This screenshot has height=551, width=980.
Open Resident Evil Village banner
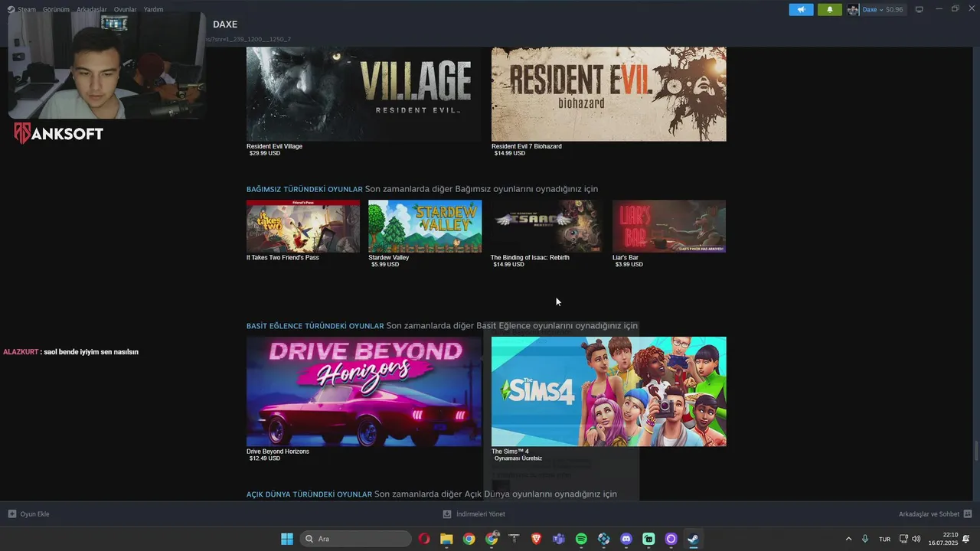click(364, 94)
